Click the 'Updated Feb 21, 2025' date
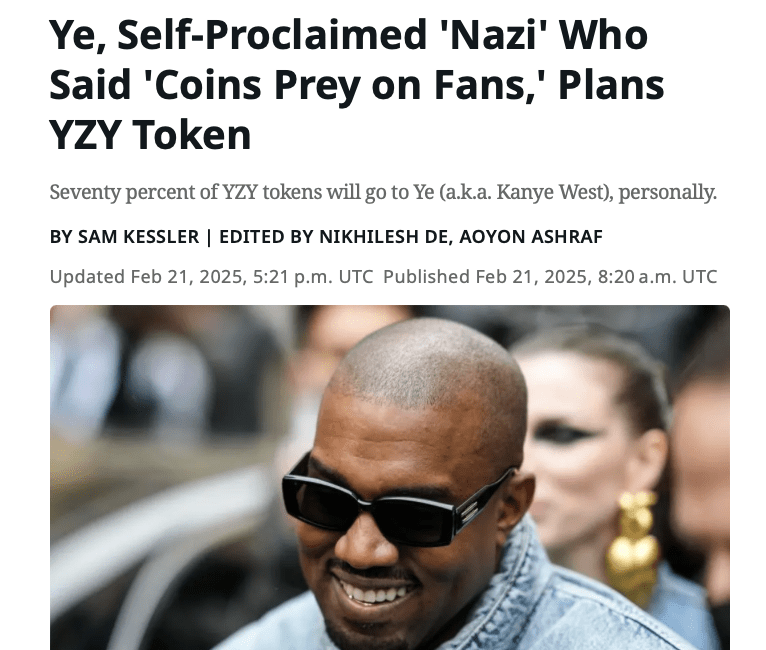Viewport: 766px width, 650px height. (146, 277)
